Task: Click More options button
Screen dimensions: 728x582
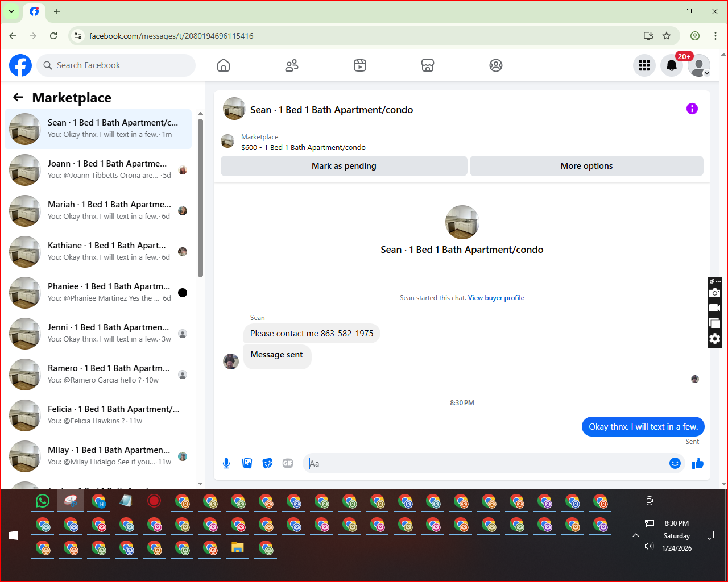Action: tap(586, 166)
